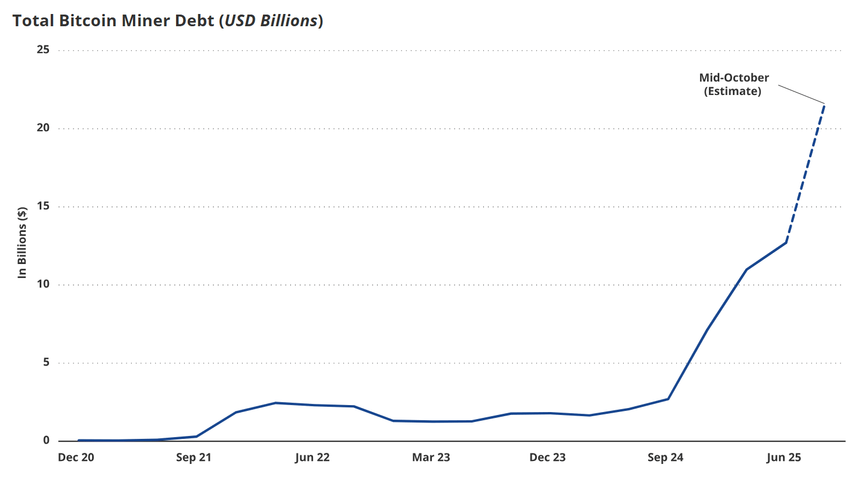Click the 'In Billions ($)' y-axis title

tap(22, 242)
